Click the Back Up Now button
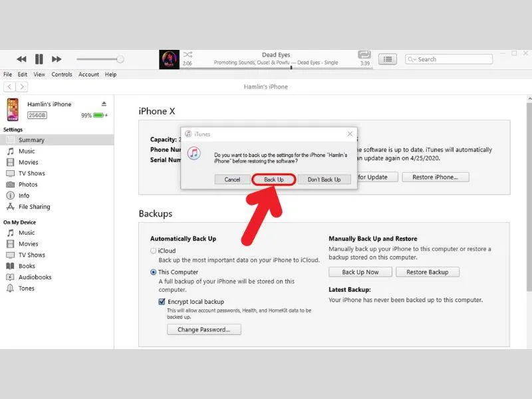 point(360,272)
